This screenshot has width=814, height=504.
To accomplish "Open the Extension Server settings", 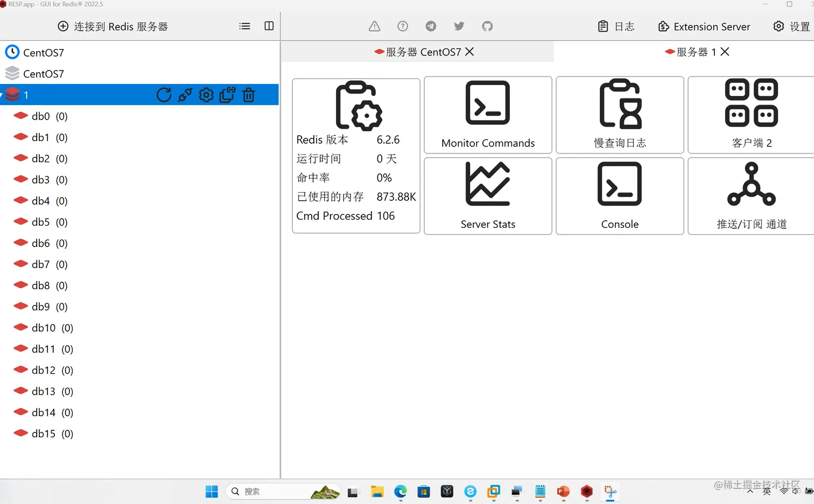I will coord(704,26).
